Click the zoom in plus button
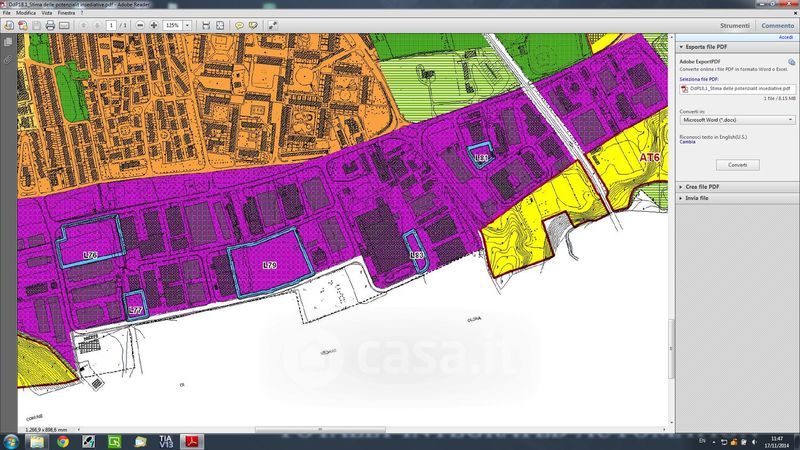The width and height of the screenshot is (800, 450). point(153,24)
